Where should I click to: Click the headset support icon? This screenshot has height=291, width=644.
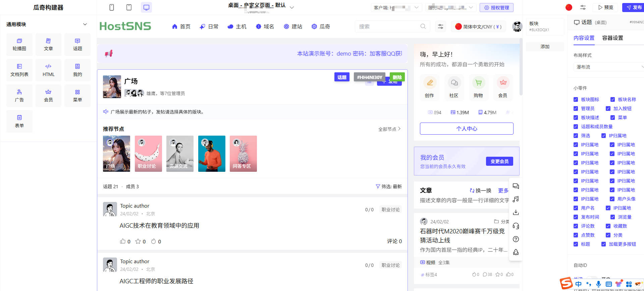pos(516,226)
